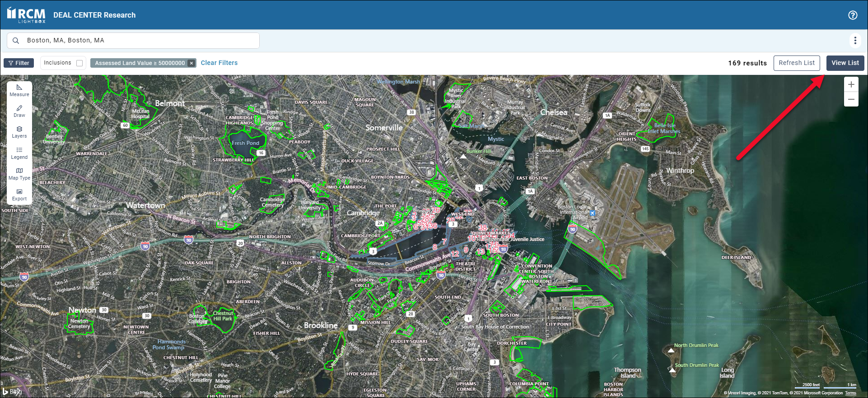The width and height of the screenshot is (868, 398).
Task: Open the help question mark icon
Action: point(853,15)
